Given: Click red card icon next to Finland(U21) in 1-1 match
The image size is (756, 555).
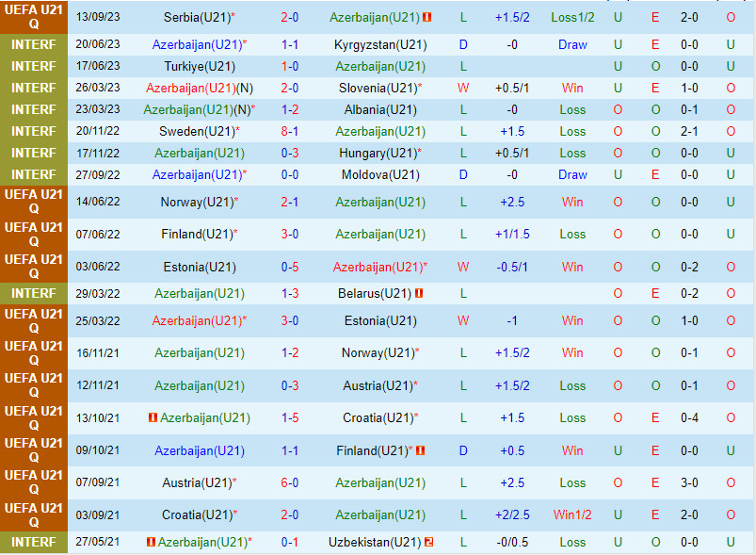Looking at the screenshot, I should coord(420,450).
